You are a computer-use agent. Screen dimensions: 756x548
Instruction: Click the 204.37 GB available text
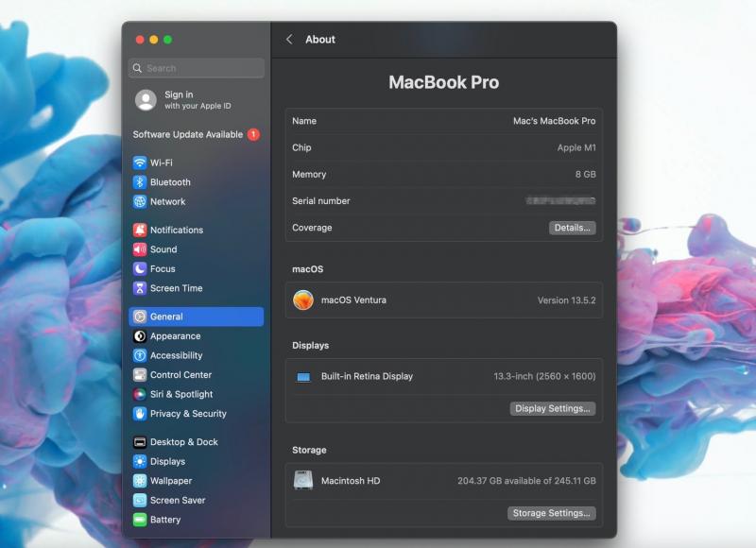tap(526, 481)
